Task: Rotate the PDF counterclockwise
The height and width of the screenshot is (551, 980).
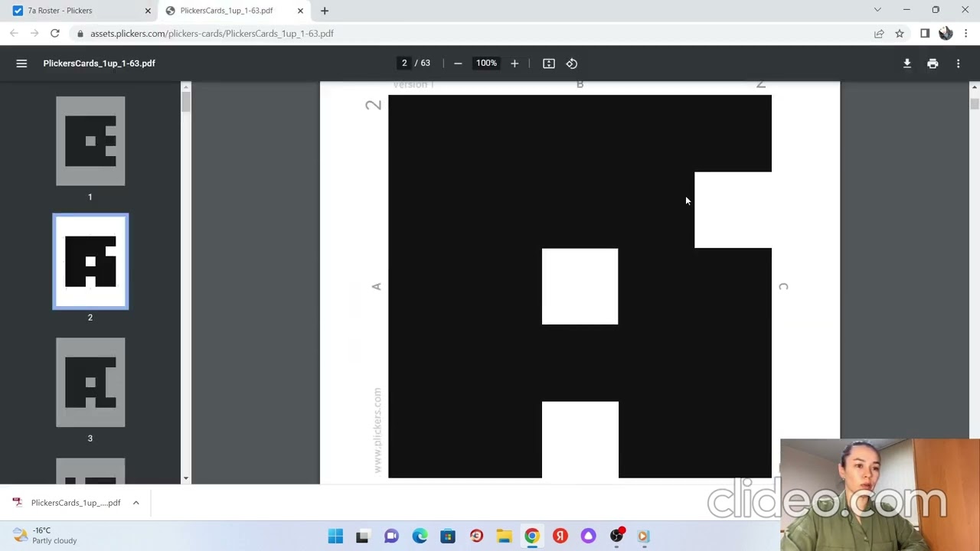Action: coord(572,64)
